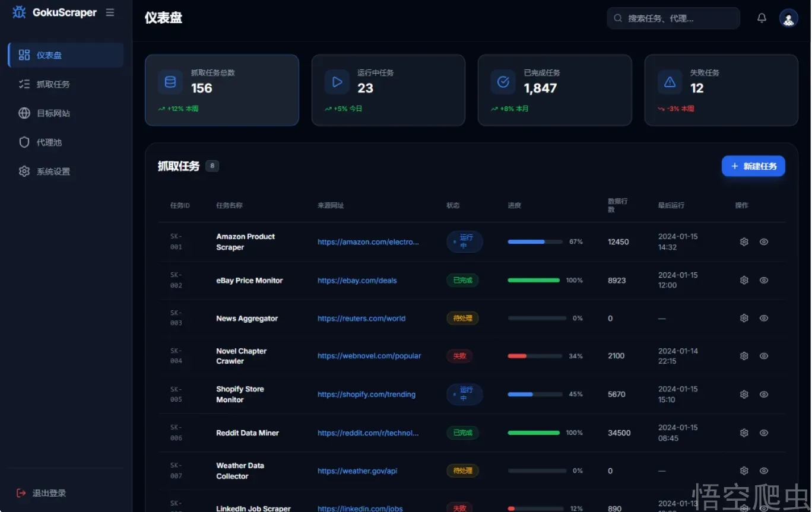Click eye icon for Shopify Store Monitor
Screen dimensions: 812x512
(x=764, y=395)
